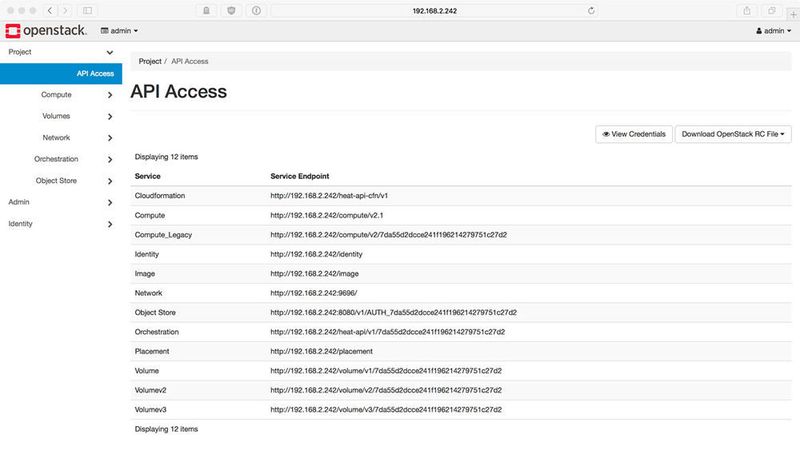The height and width of the screenshot is (474, 800).
Task: Expand the Identity sidebar section
Action: 61,223
